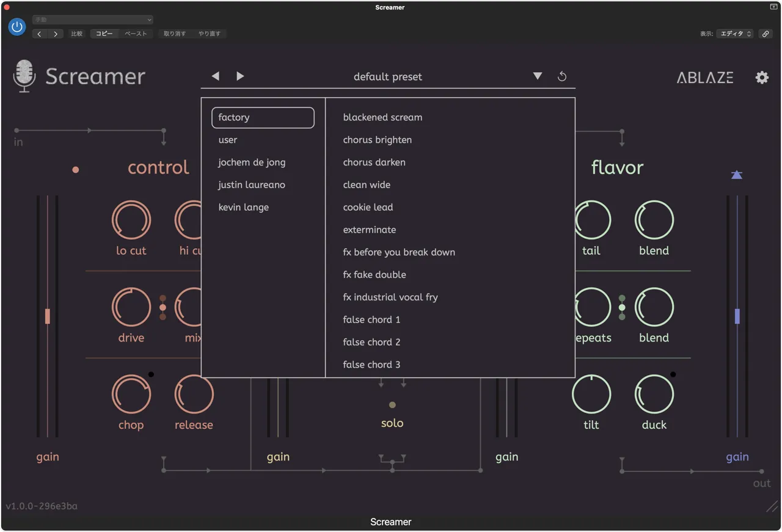Toggle the solo indicator dot

click(x=392, y=405)
